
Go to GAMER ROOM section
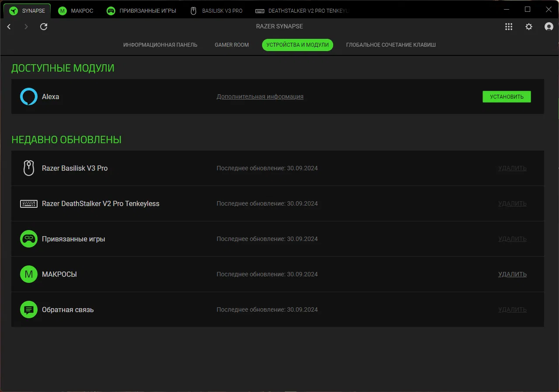click(x=232, y=45)
